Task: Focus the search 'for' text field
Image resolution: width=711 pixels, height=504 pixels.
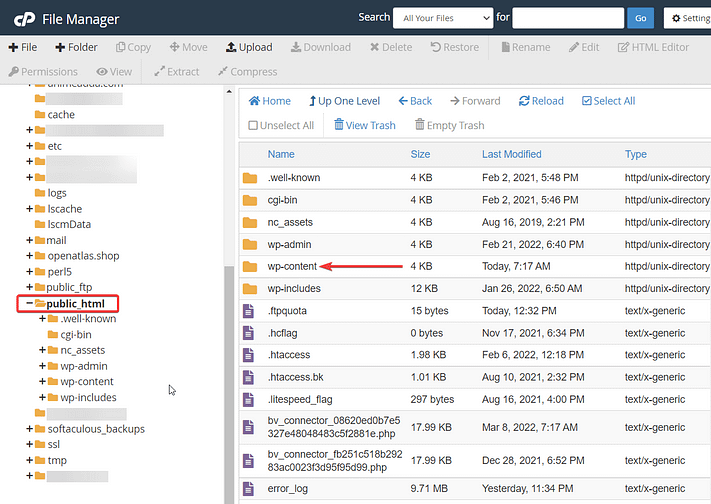Action: tap(568, 18)
